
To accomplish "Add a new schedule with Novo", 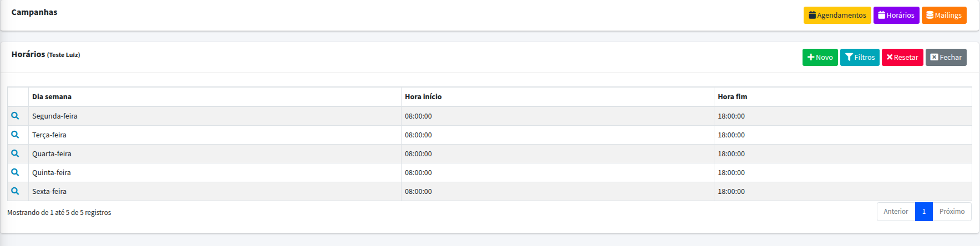I will point(820,57).
